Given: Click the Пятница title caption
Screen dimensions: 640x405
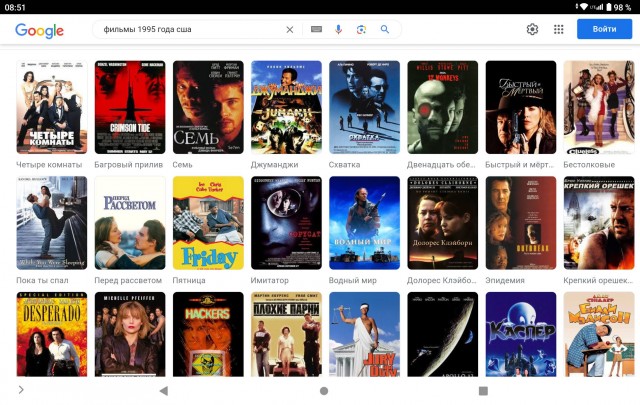Looking at the screenshot, I should click(189, 280).
